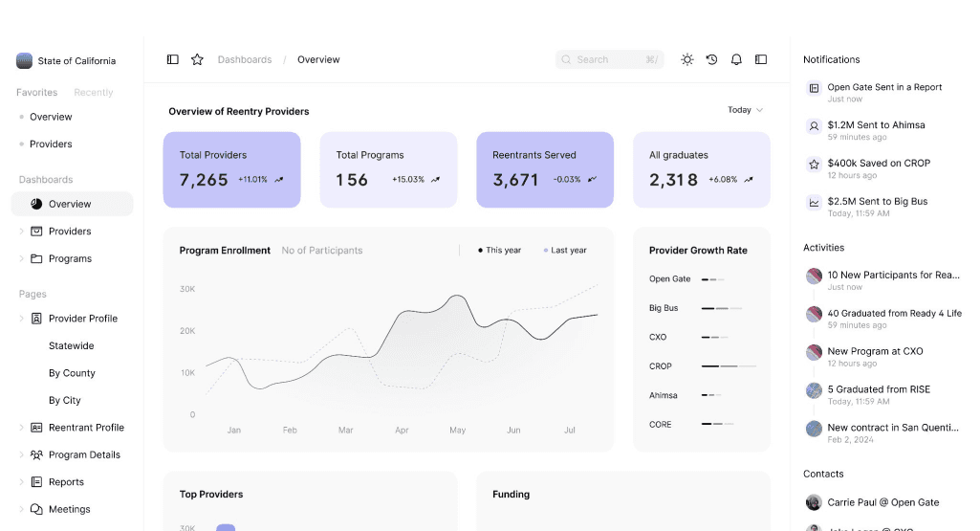980x531 pixels.
Task: Open the history clock icon
Action: (x=711, y=59)
